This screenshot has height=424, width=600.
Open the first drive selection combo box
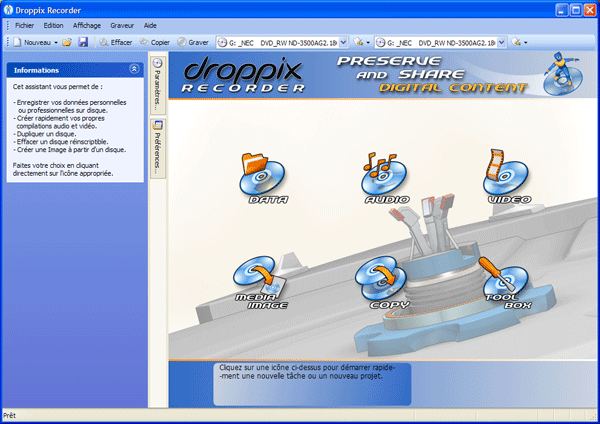click(x=282, y=42)
